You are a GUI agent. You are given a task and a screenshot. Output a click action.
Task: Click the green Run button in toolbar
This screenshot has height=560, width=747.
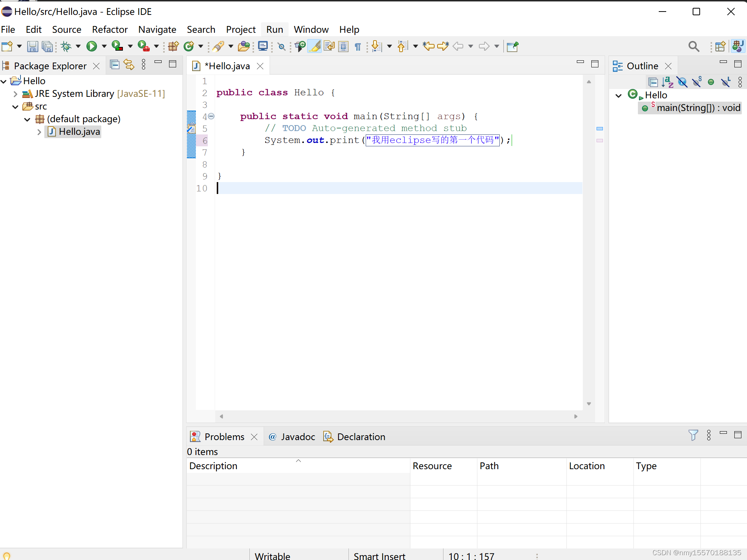coord(92,46)
